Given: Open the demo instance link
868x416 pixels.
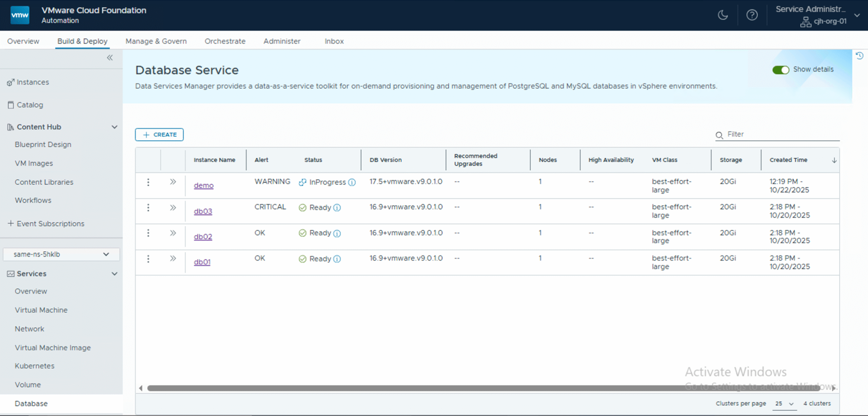Looking at the screenshot, I should click(203, 186).
